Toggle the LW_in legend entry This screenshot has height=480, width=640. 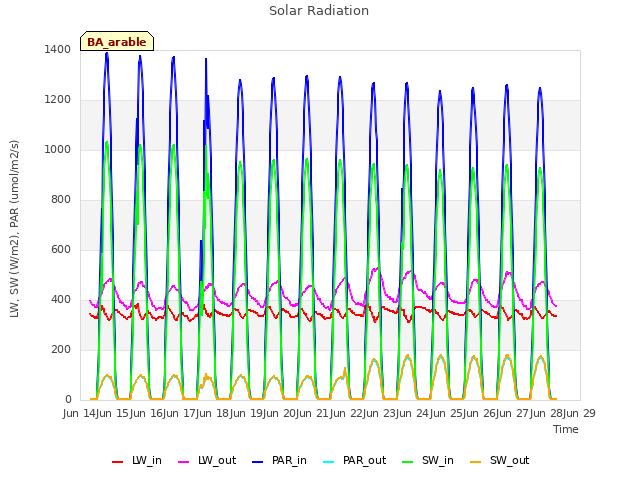click(x=137, y=461)
